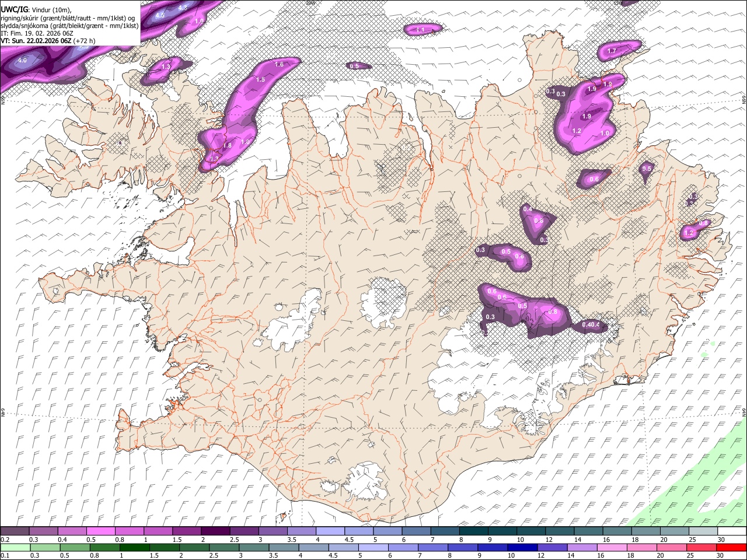747x560 pixels.
Task: Click grey upper swatch between 20 and 25
Action: [675, 531]
